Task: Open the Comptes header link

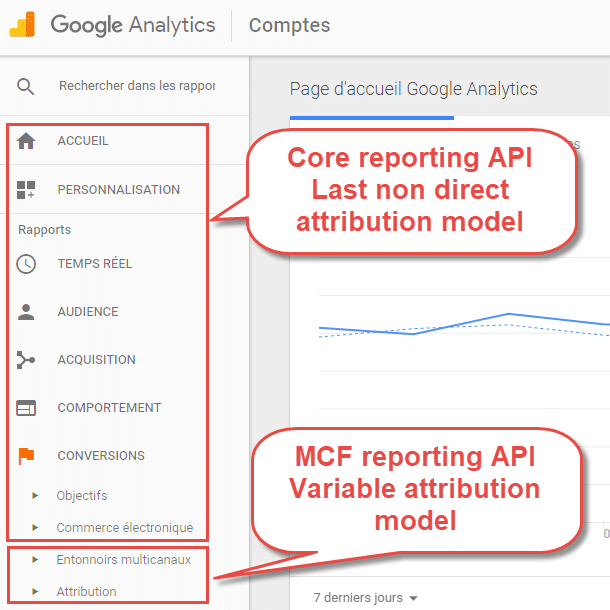Action: 289,25
